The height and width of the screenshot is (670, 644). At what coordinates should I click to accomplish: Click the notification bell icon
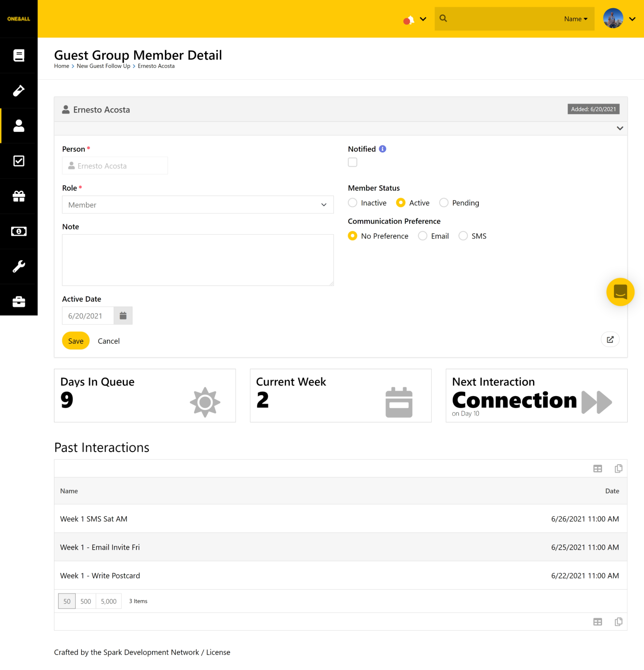(409, 20)
